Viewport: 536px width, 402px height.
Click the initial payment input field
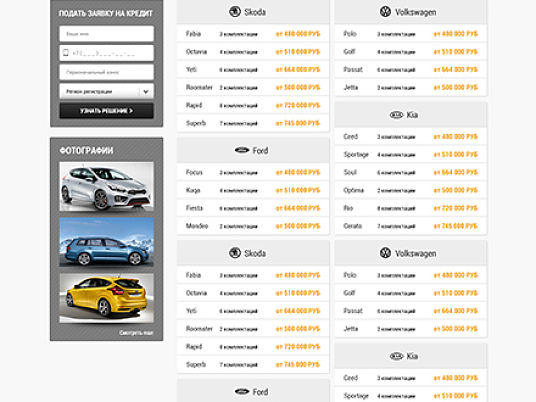[x=107, y=72]
